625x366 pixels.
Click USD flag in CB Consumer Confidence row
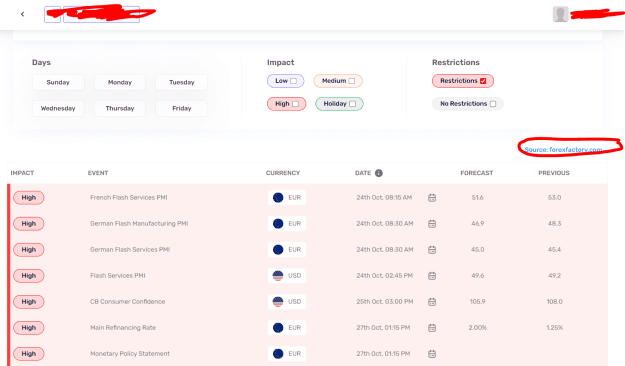click(278, 301)
